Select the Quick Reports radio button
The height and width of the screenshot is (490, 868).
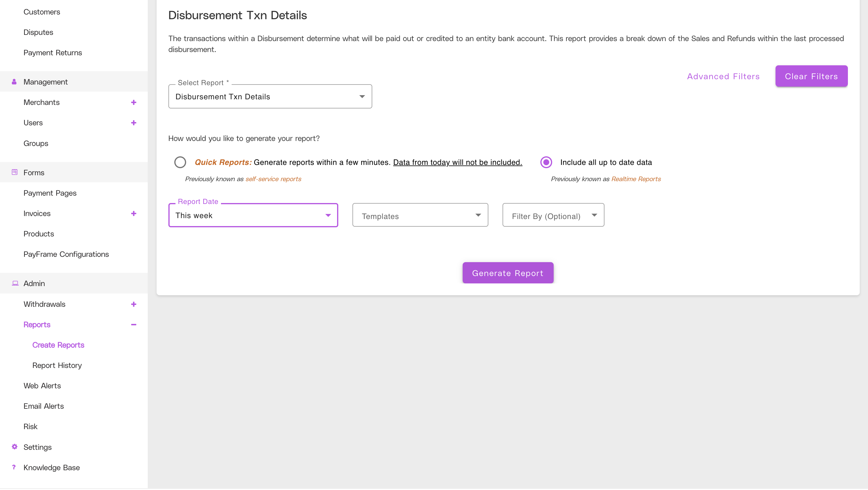(180, 162)
